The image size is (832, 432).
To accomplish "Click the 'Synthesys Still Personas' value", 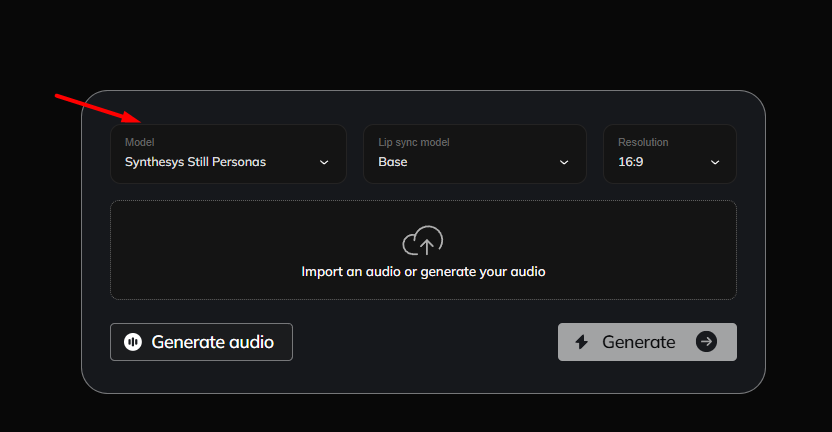I will click(x=195, y=162).
